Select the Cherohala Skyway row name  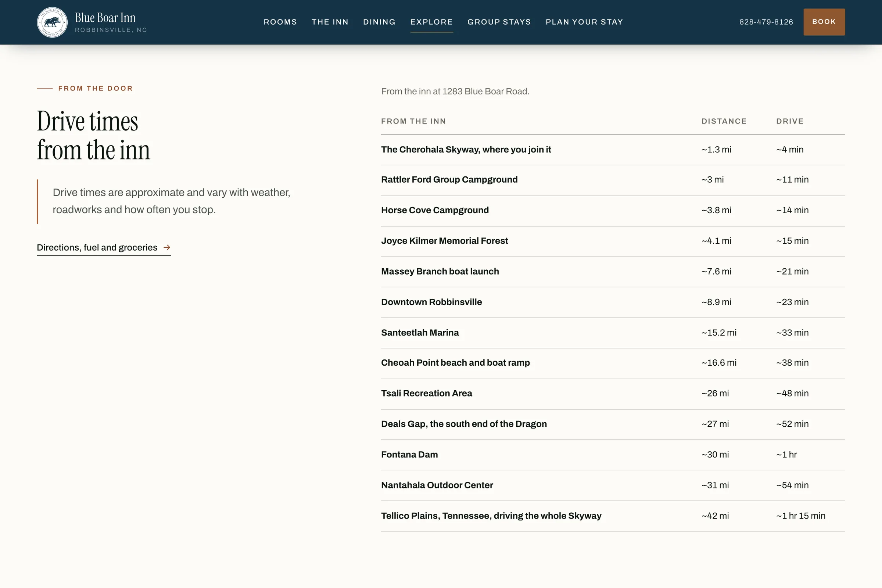(466, 150)
